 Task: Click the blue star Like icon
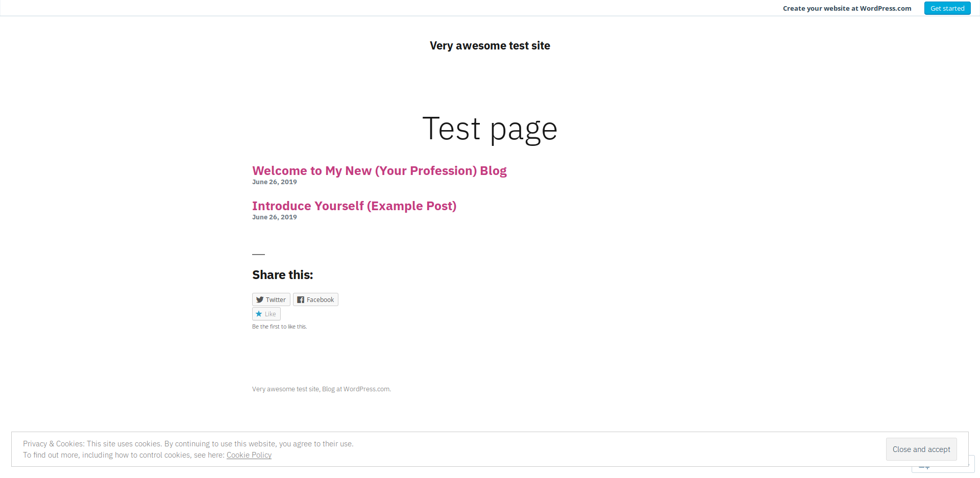260,314
